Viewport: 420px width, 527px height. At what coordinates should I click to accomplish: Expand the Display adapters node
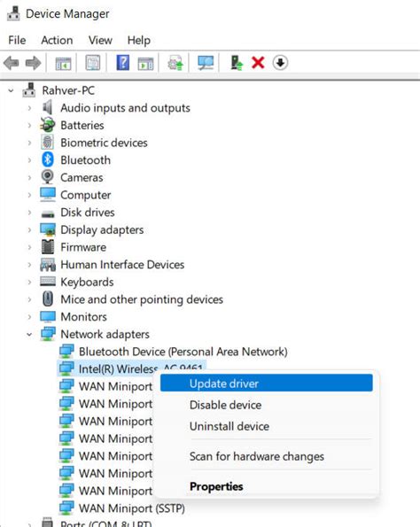(x=29, y=230)
